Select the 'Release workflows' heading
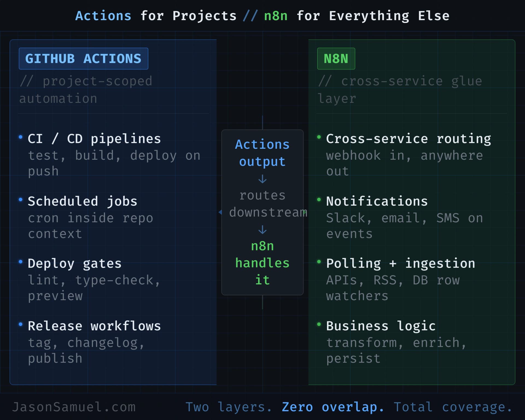Screen dimensions: 525x420 click(x=94, y=326)
